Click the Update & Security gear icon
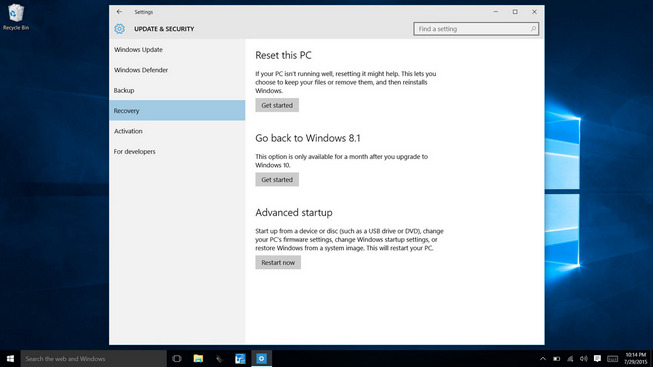Viewport: 653px width, 367px height. pyautogui.click(x=120, y=29)
